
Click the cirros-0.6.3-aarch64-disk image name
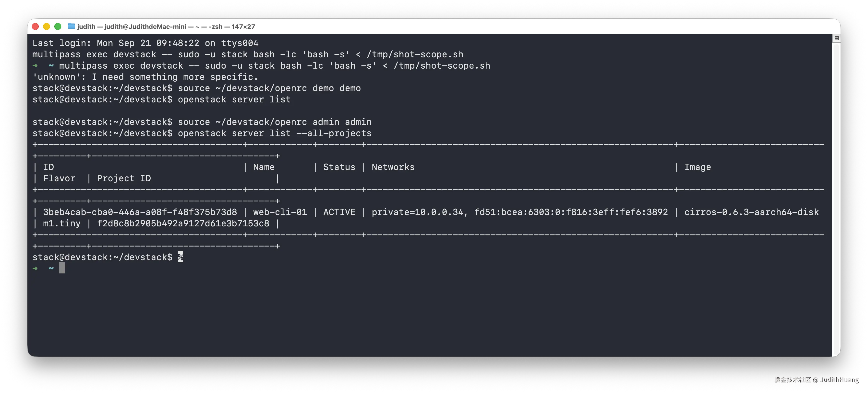point(751,212)
